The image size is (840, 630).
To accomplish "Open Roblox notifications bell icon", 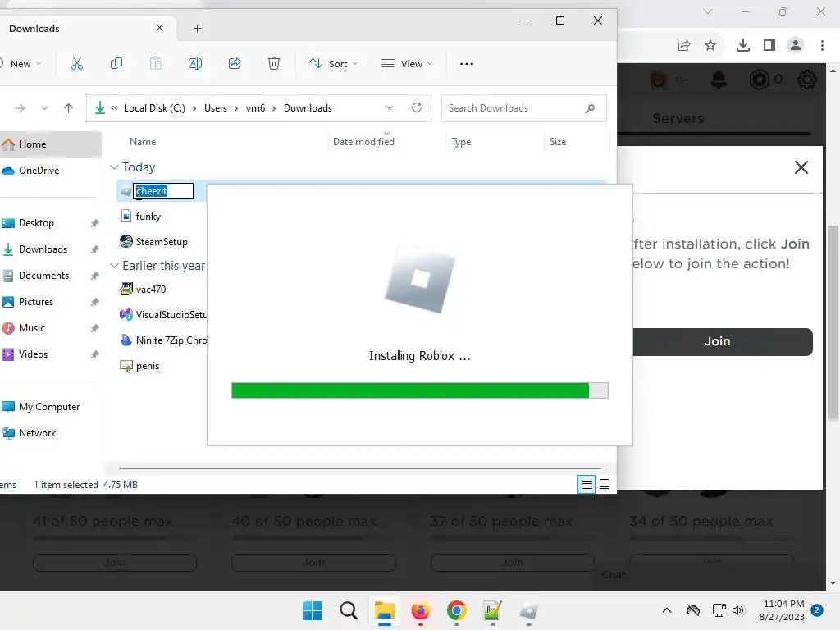I will tap(719, 80).
